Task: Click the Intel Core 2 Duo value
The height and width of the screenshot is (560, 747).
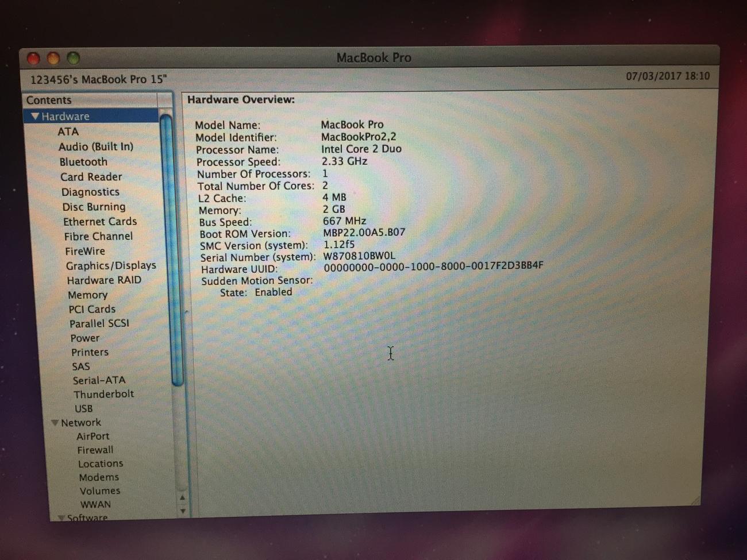Action: 361,149
